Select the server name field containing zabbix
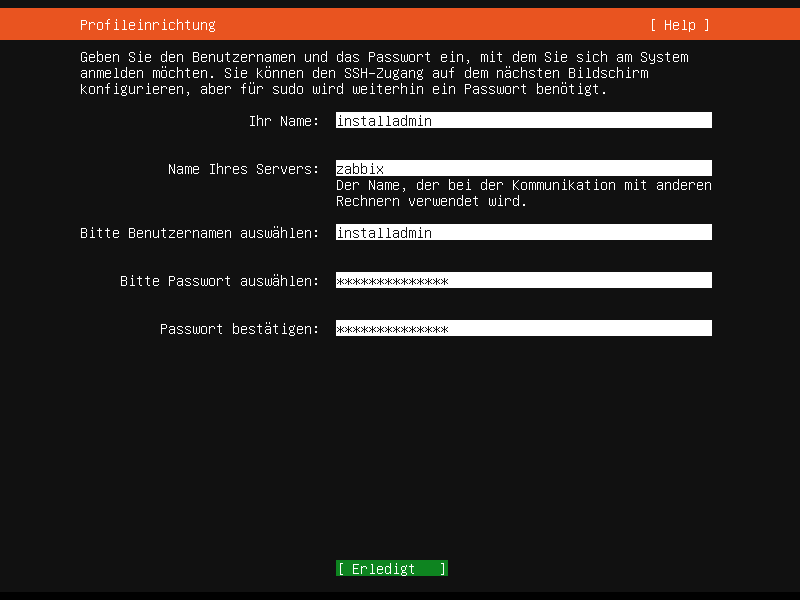The width and height of the screenshot is (800, 600). click(x=523, y=169)
